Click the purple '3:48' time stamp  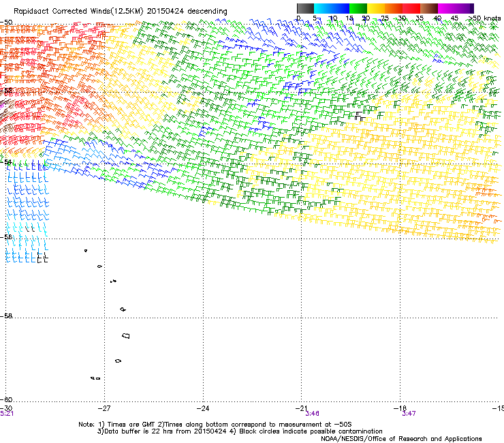(312, 414)
